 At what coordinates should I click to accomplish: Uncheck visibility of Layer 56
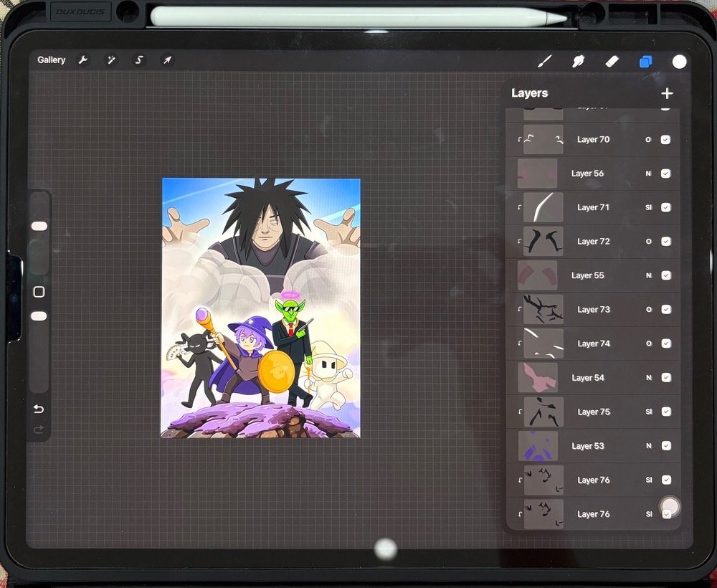click(665, 174)
